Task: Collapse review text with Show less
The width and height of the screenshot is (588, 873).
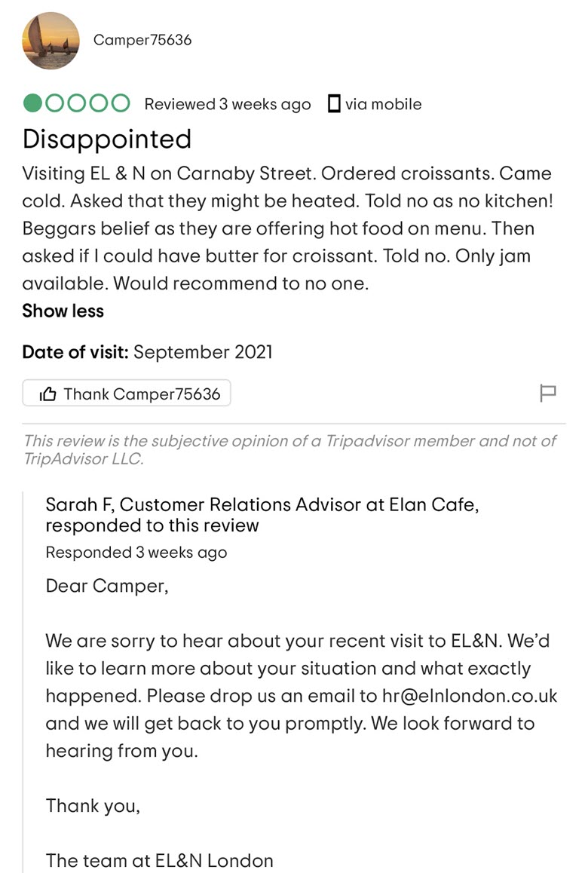Action: coord(63,311)
